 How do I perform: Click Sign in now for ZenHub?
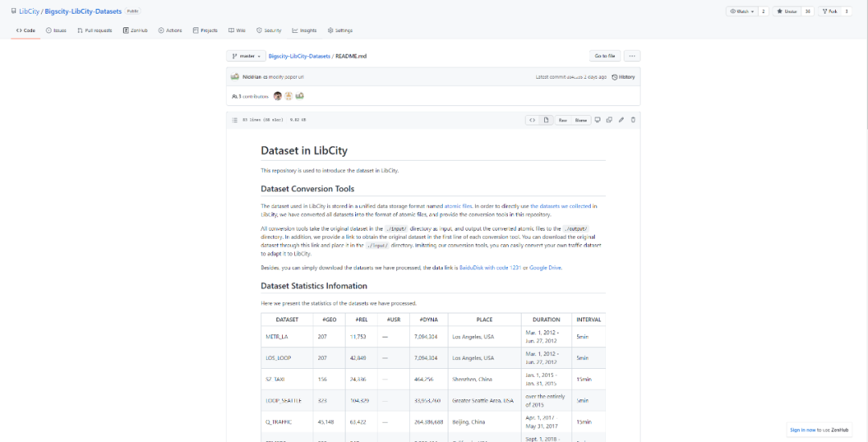[x=804, y=430]
